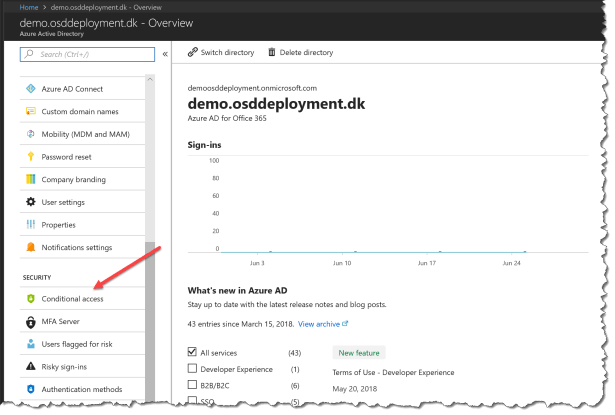Open Azure AD Connect menu item
This screenshot has width=615, height=415.
click(82, 89)
